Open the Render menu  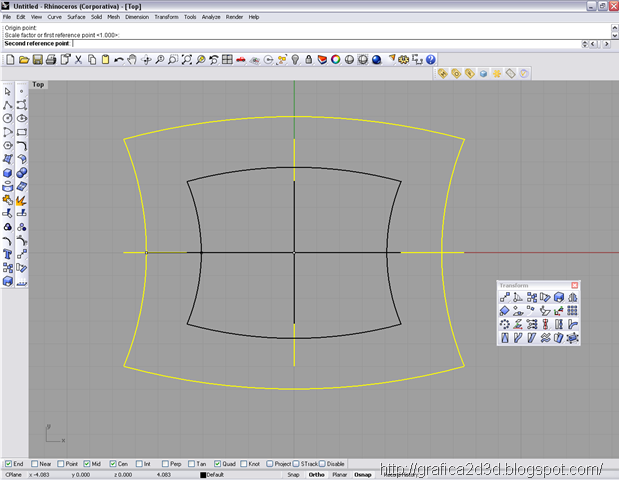(234, 17)
